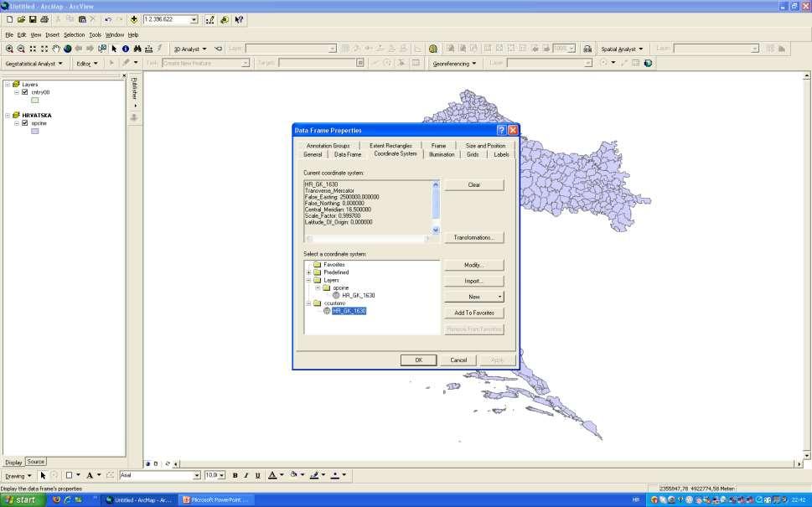Select the Zoom In magnifier tool

click(x=9, y=49)
